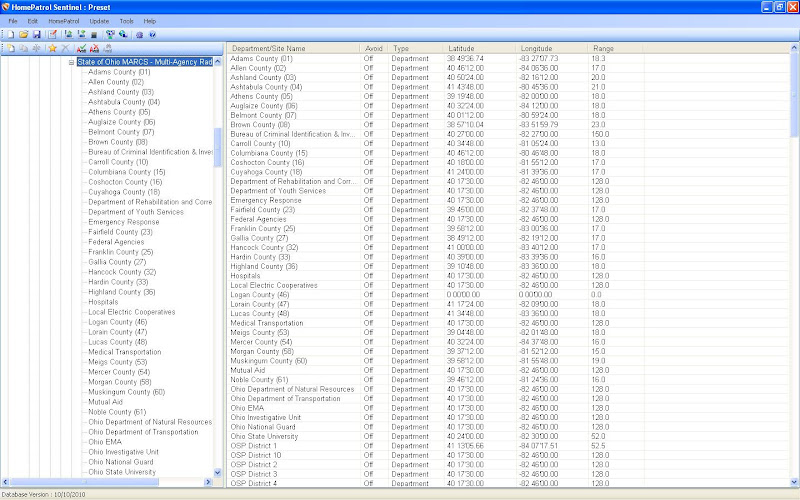Collapse the State of Ohio MARCS node
Image resolution: width=800 pixels, height=500 pixels.
pos(71,62)
